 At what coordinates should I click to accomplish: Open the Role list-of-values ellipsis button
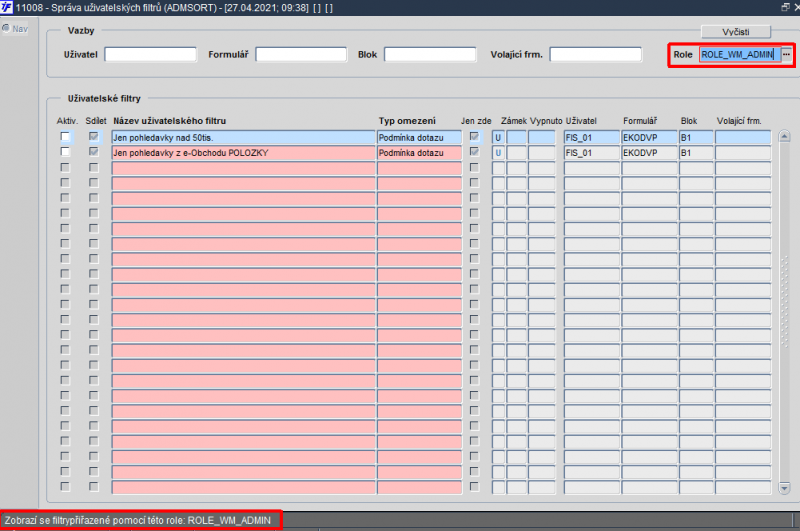[x=786, y=55]
